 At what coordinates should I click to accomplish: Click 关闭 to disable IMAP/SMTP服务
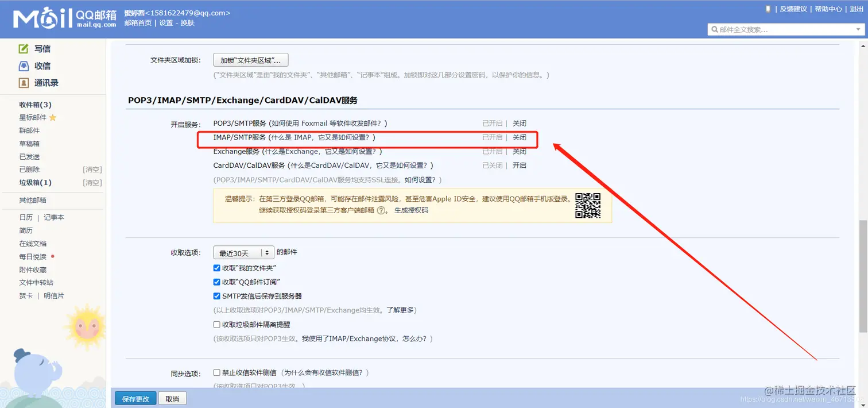pyautogui.click(x=519, y=137)
